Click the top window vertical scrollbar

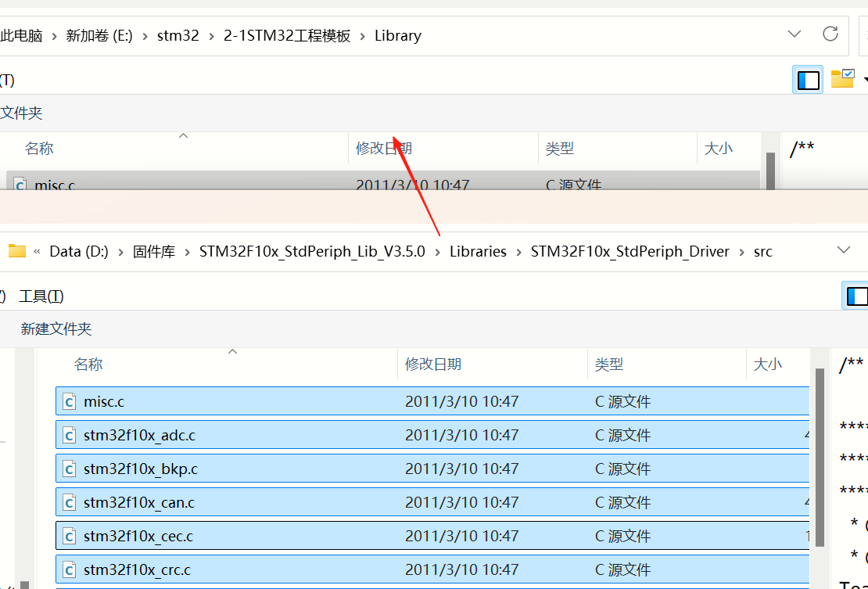click(x=770, y=171)
